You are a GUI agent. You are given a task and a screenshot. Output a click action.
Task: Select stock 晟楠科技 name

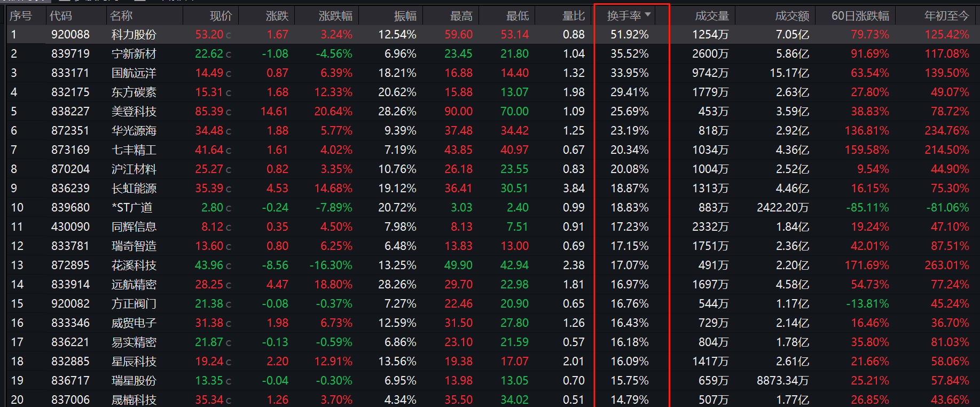tap(134, 400)
